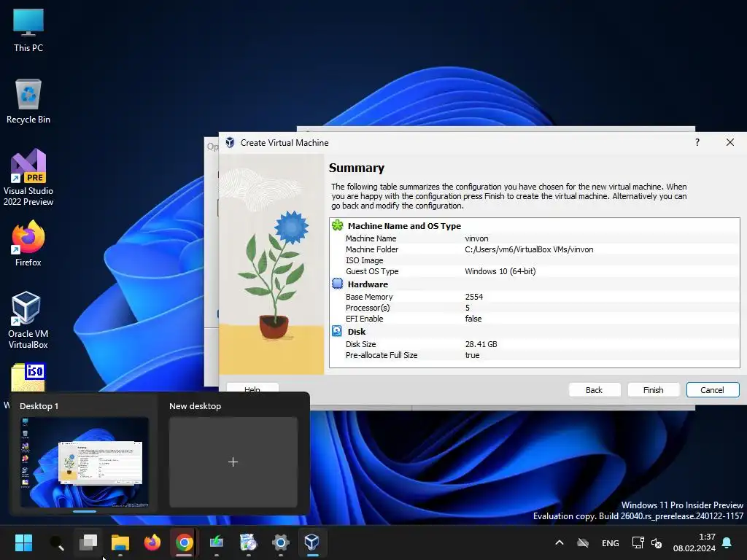This screenshot has width=747, height=560.
Task: Select the Processor(s) value 5
Action: pyautogui.click(x=468, y=308)
